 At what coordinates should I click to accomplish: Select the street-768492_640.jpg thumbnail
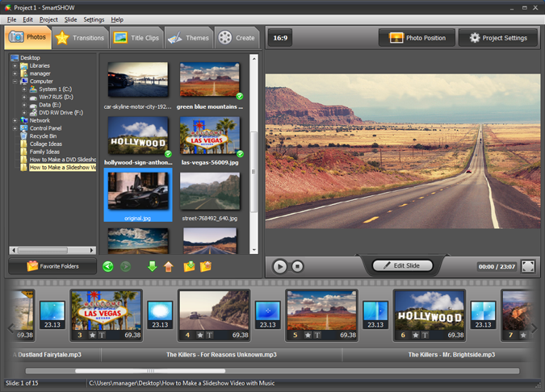pos(210,192)
